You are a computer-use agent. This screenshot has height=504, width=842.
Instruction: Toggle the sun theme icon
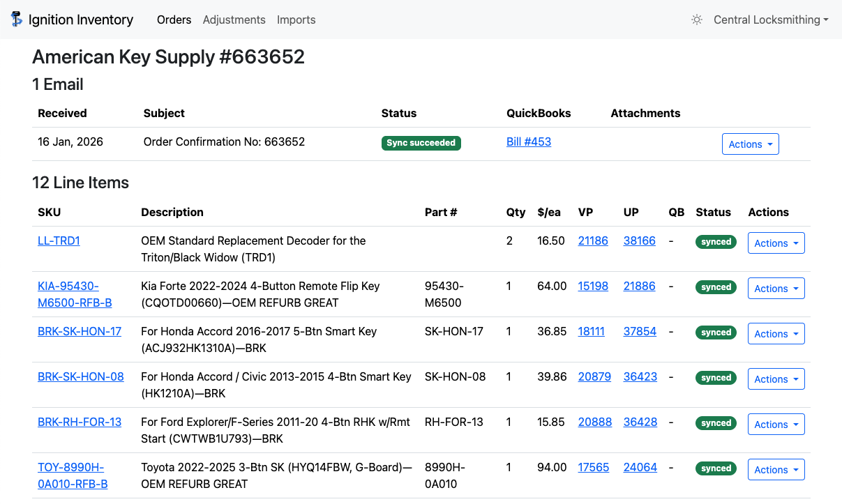click(x=696, y=20)
